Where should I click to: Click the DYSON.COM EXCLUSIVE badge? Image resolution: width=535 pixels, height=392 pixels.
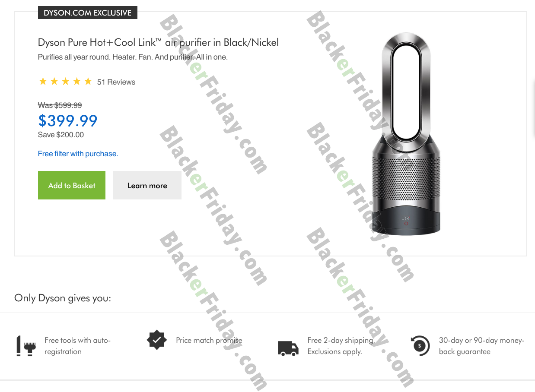pyautogui.click(x=88, y=13)
